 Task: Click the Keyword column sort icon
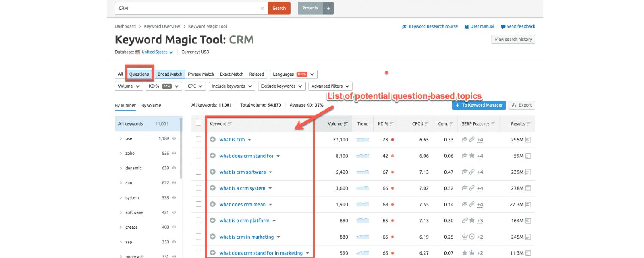(x=230, y=124)
